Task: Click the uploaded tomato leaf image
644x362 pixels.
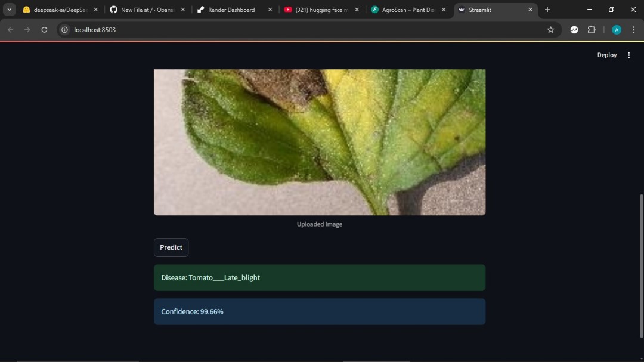Action: pos(320,142)
